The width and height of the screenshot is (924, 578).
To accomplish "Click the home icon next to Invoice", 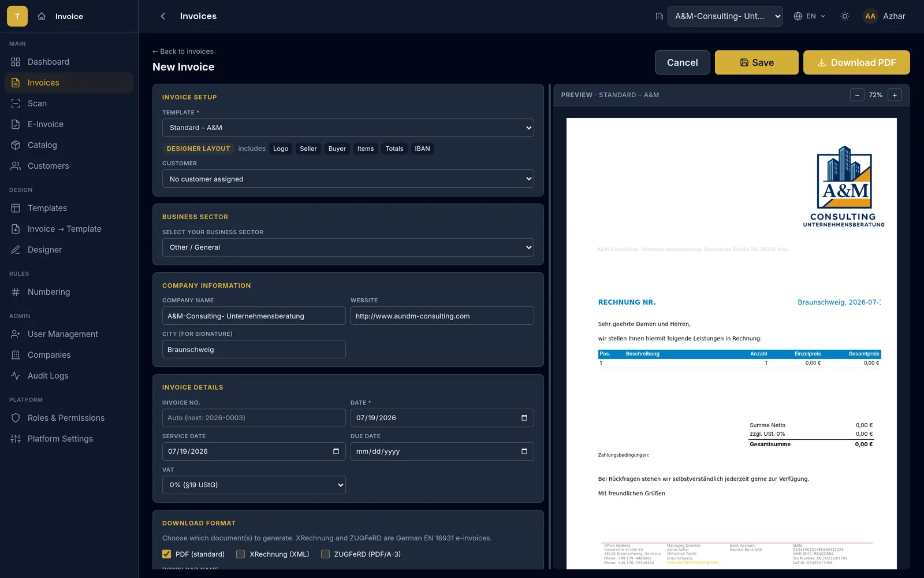I will coord(42,16).
